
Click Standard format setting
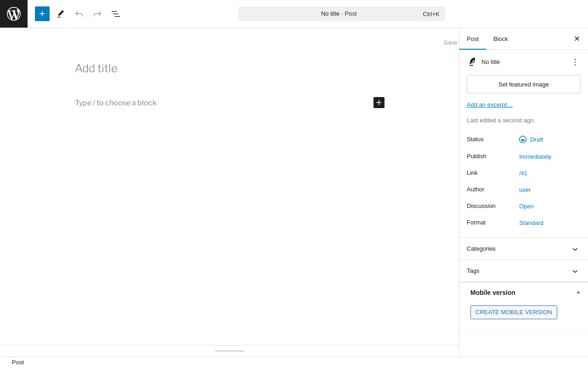click(531, 223)
